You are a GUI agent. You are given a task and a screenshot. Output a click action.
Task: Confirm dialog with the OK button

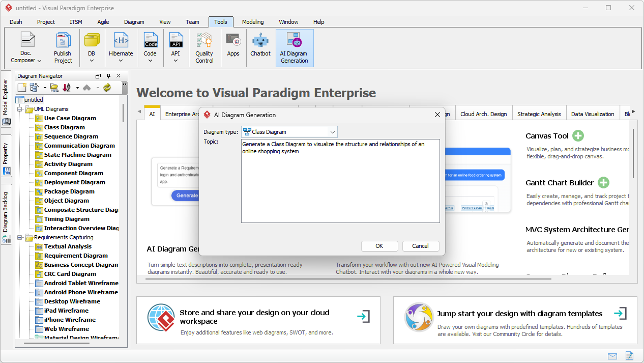(379, 246)
